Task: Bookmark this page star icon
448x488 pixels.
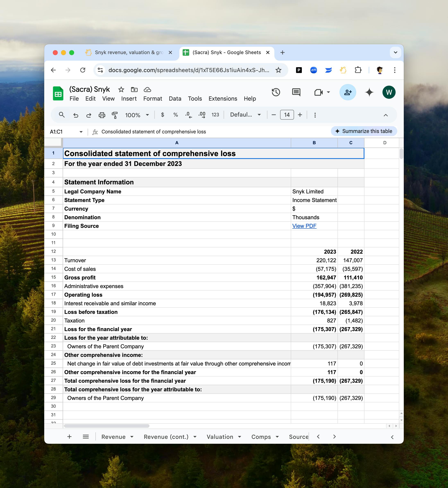Action: (x=278, y=70)
